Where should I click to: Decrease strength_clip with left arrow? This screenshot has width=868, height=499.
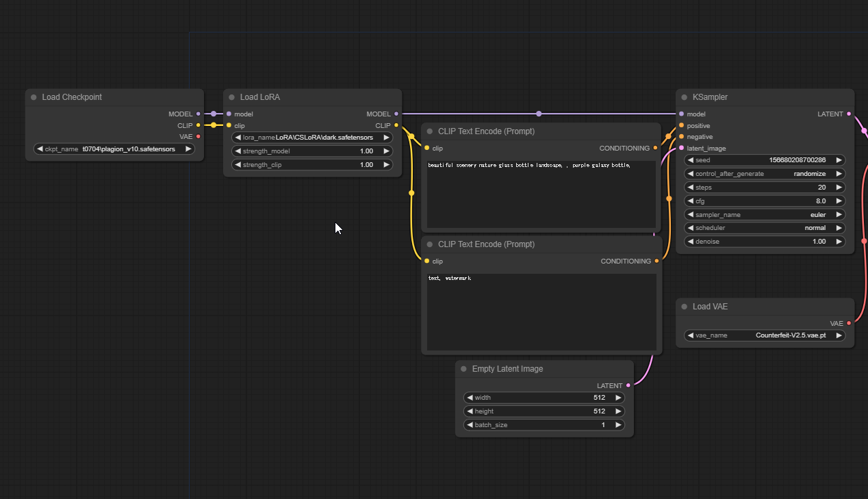(238, 165)
